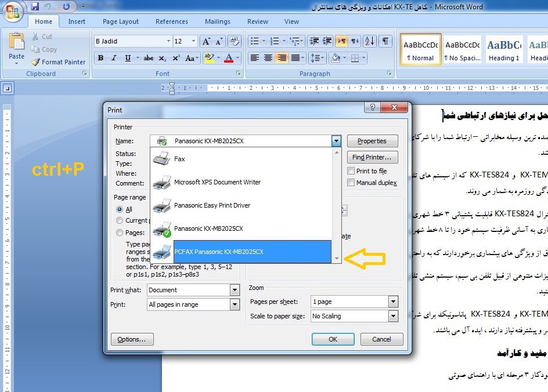Image resolution: width=548 pixels, height=392 pixels.
Task: Open the Pages per sheet dropdown
Action: tap(393, 301)
